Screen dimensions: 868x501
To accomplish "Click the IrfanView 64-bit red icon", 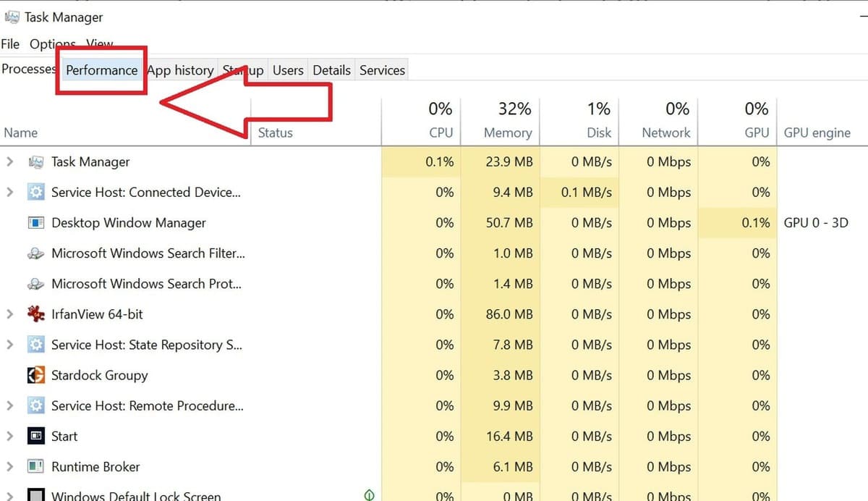I will 35,314.
